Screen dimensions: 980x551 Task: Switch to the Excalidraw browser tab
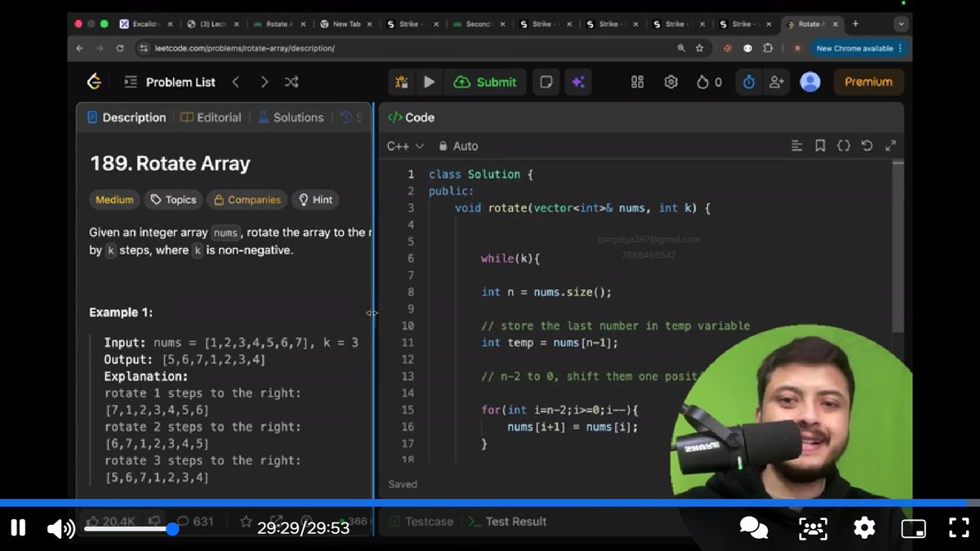point(145,24)
